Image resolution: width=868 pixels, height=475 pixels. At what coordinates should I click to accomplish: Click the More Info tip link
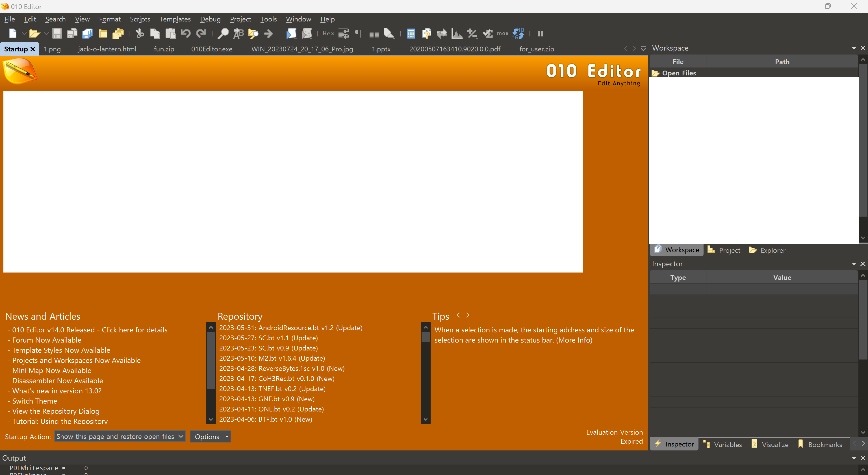click(x=574, y=340)
